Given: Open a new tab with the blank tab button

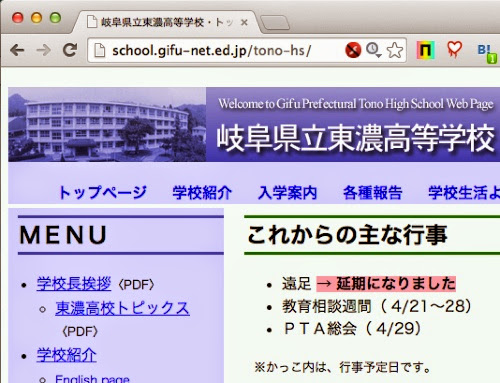Looking at the screenshot, I should [275, 23].
